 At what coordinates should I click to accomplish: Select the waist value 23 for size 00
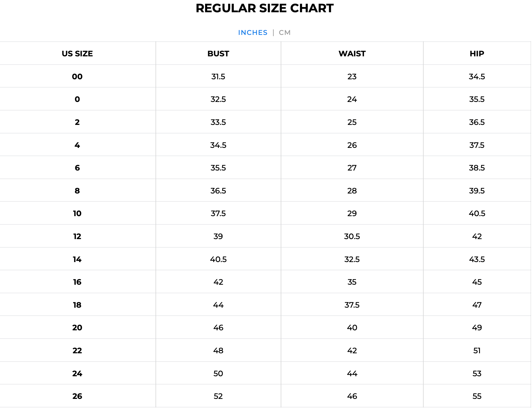[352, 77]
